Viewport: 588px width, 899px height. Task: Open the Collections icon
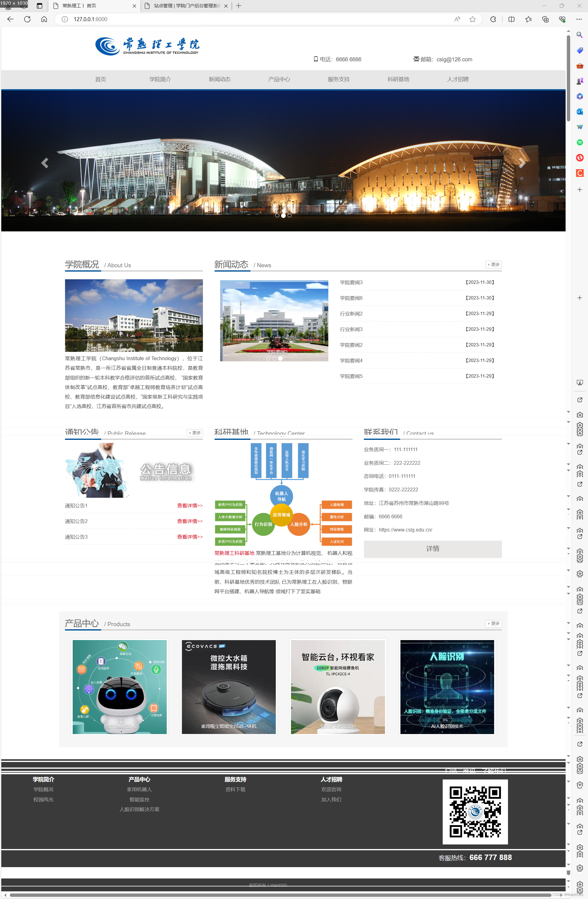(545, 19)
